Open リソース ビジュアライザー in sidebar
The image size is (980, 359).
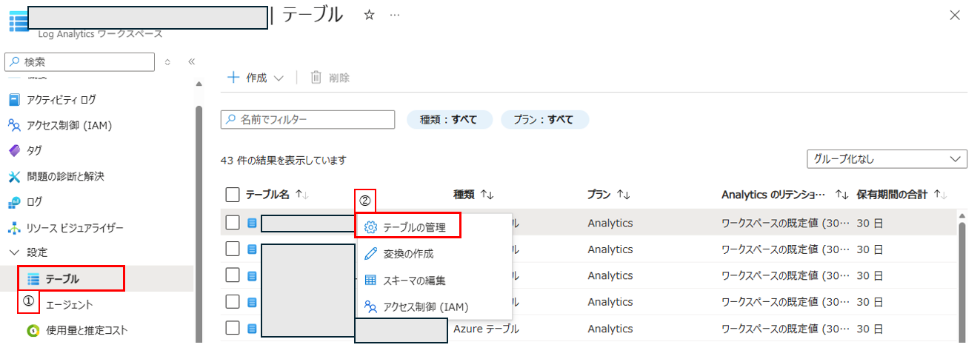coord(74,228)
